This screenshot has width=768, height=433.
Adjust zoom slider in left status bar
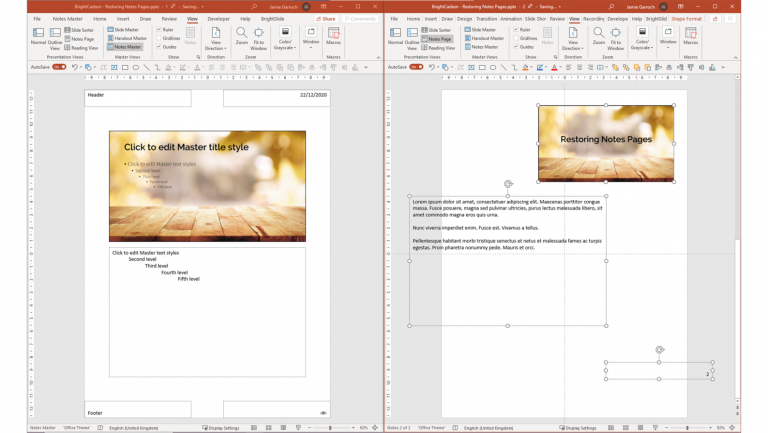coord(331,428)
